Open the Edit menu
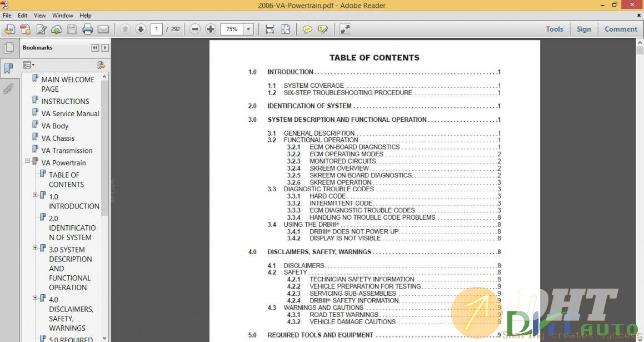This screenshot has width=644, height=342. tap(23, 15)
